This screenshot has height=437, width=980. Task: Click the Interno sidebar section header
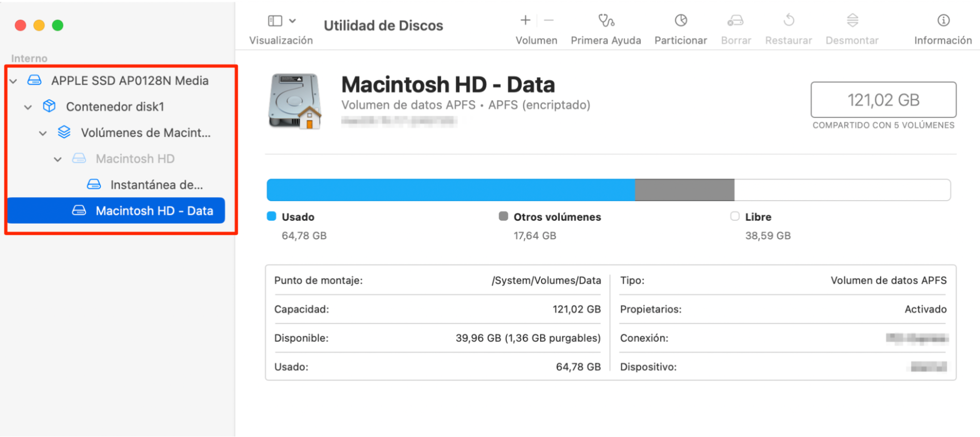tap(29, 58)
